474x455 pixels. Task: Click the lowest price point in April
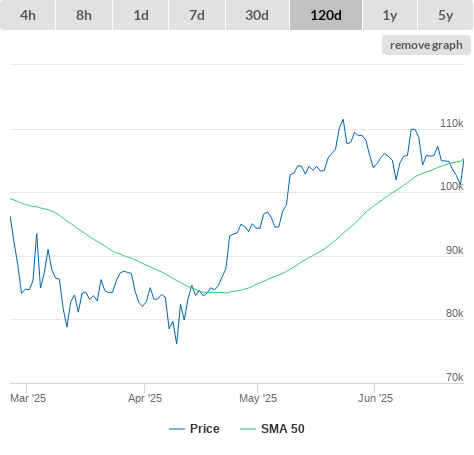pyautogui.click(x=177, y=343)
